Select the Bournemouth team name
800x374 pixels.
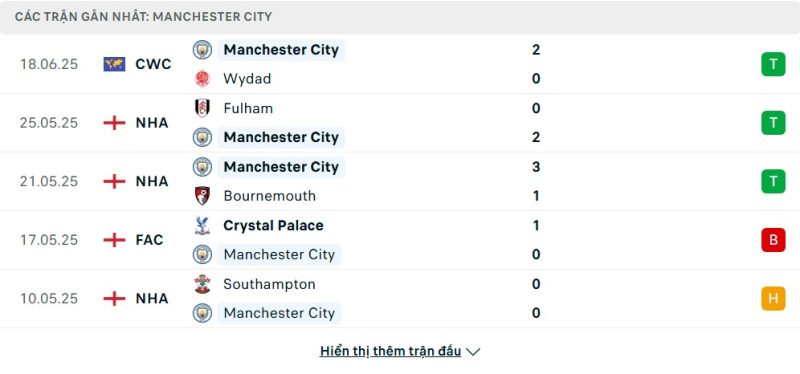[x=269, y=196]
